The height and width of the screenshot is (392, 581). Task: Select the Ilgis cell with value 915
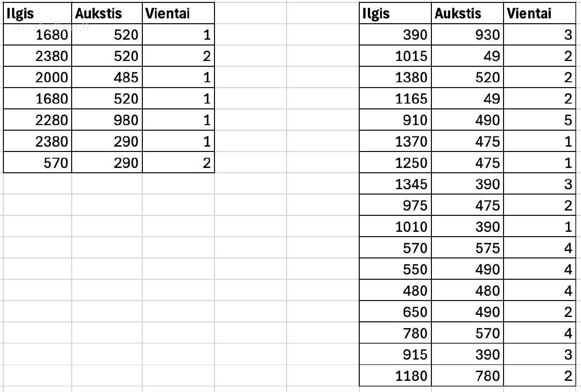coord(395,354)
